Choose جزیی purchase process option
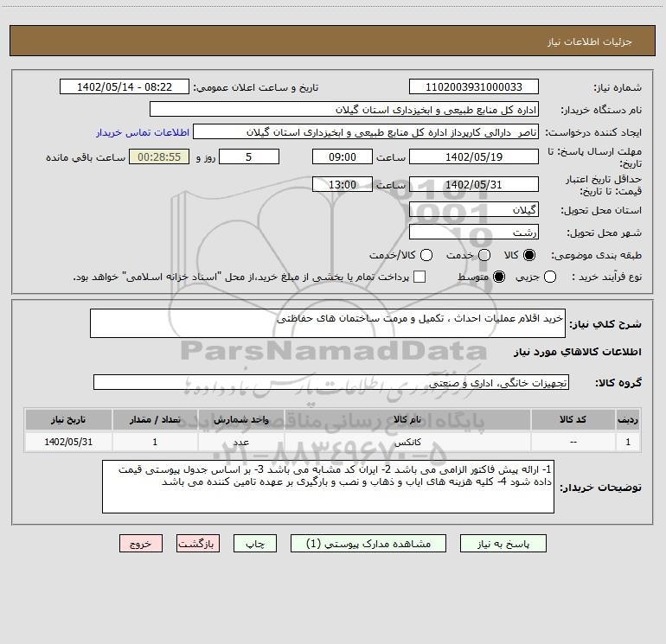Screen dimensions: 666x644 pyautogui.click(x=549, y=277)
